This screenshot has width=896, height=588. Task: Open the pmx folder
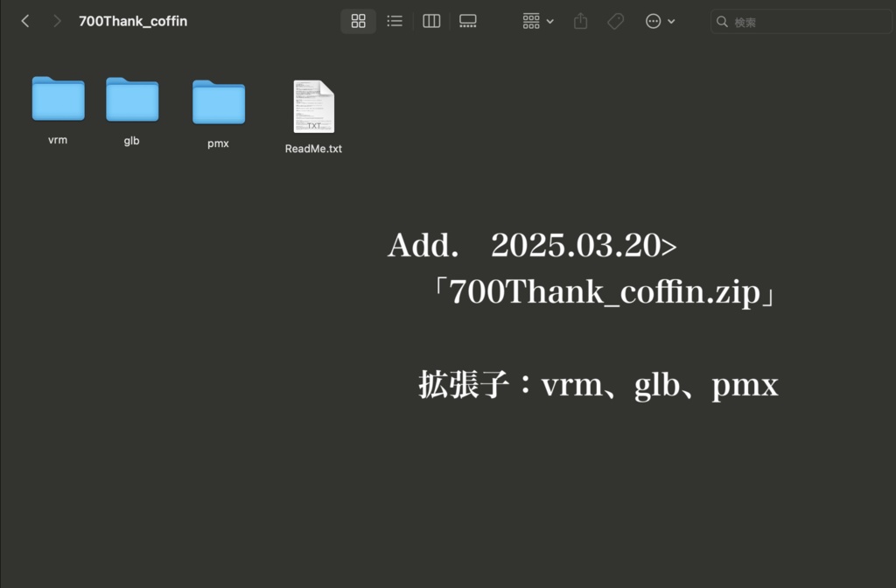(x=218, y=99)
